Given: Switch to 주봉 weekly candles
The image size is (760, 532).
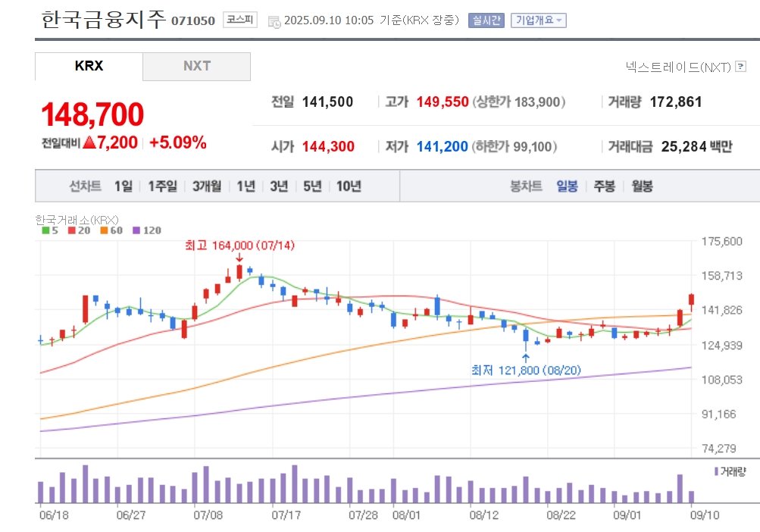Looking at the screenshot, I should (x=605, y=186).
